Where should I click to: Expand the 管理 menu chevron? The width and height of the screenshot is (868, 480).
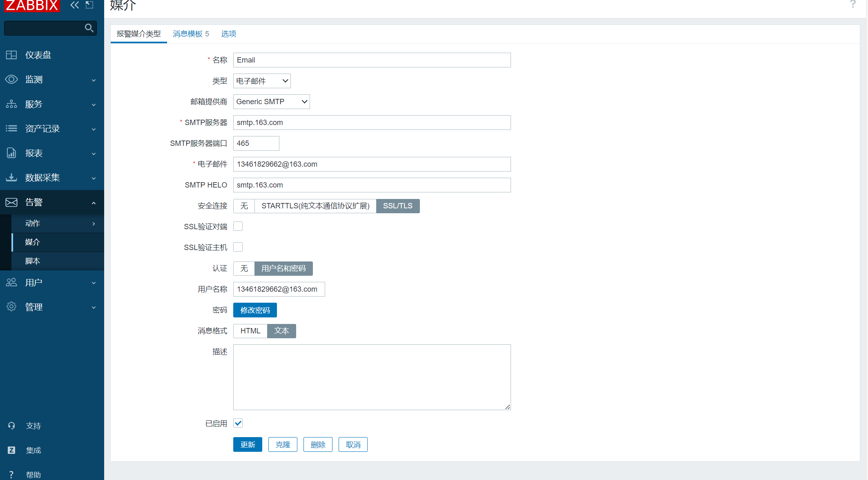point(94,307)
